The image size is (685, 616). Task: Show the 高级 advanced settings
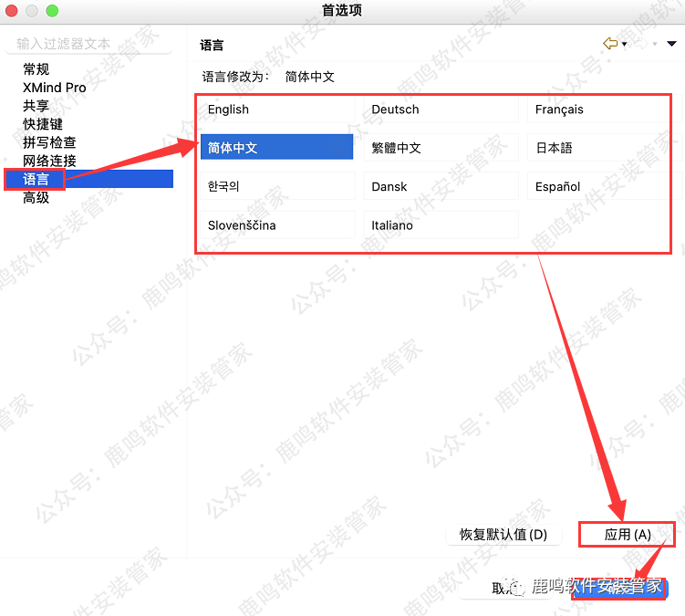pos(36,197)
